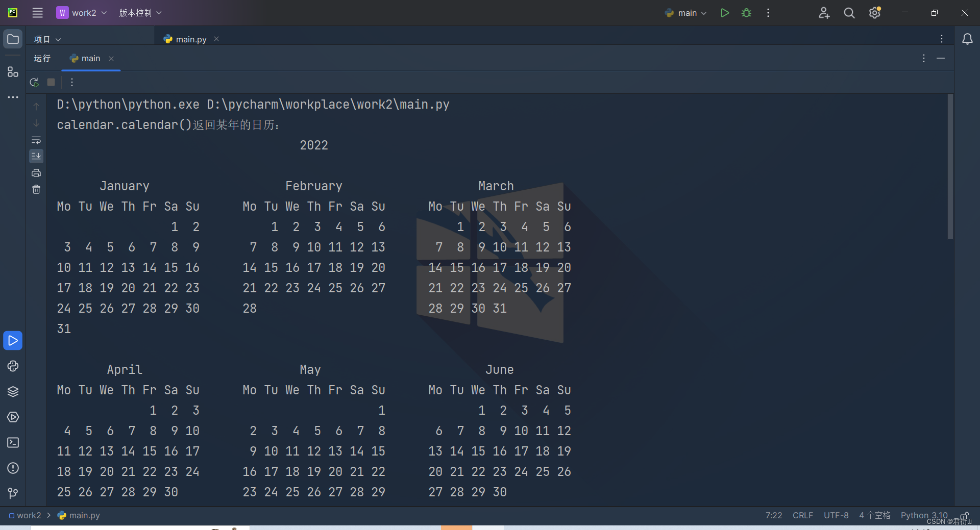Screen dimensions: 980x530
Task: Clear all console output trash icon
Action: [36, 189]
